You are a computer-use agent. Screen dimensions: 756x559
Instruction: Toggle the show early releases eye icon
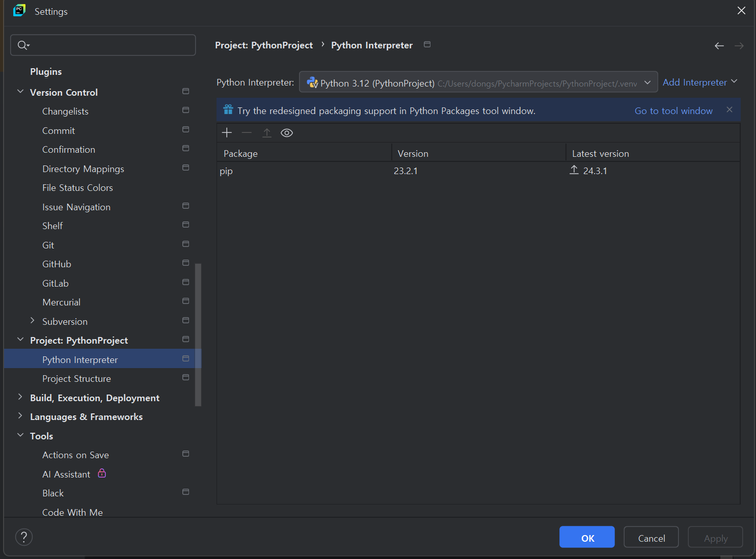[x=287, y=133]
